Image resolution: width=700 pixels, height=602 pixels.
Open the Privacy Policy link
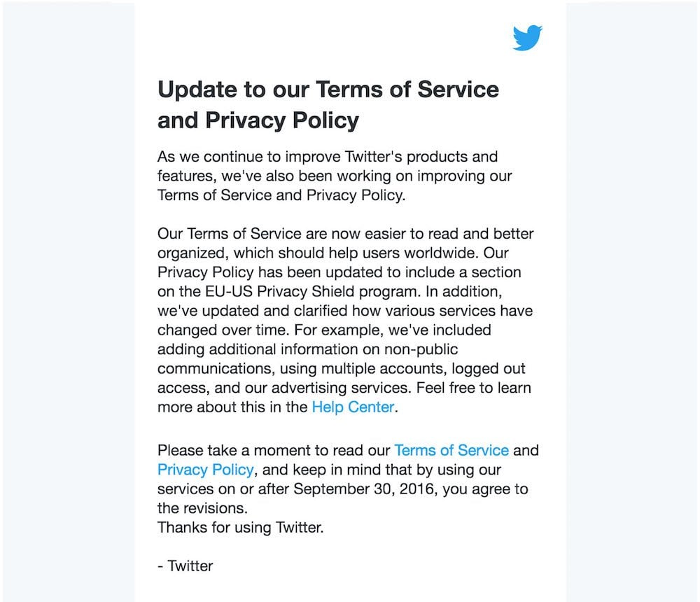(206, 470)
